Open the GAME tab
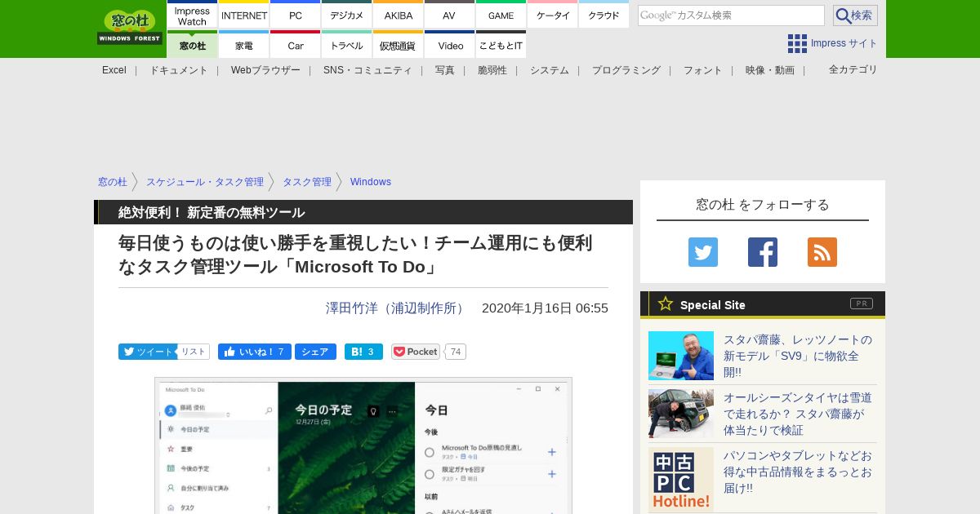 click(x=501, y=16)
